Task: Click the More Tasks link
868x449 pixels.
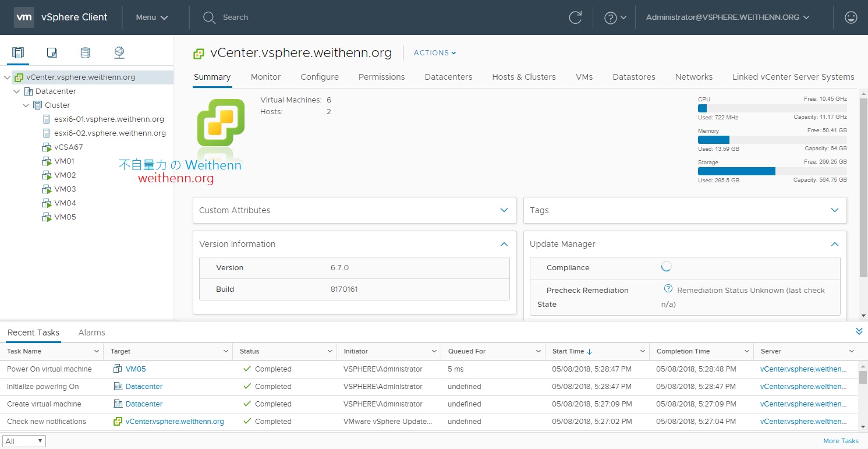Action: tap(840, 441)
